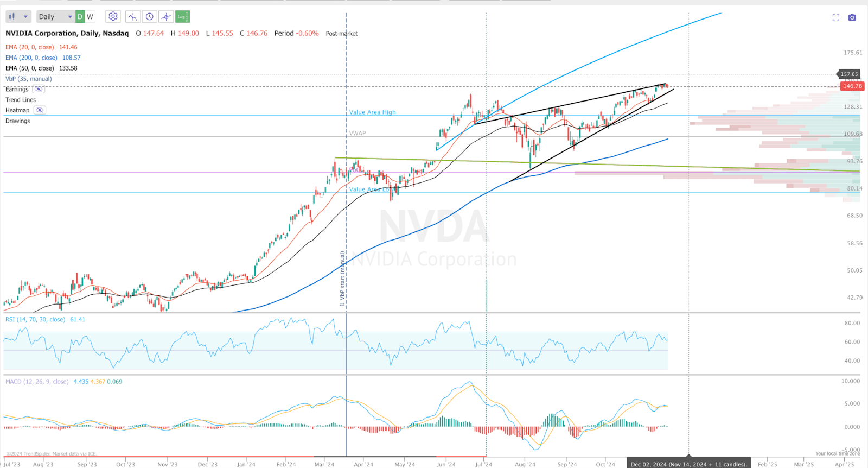This screenshot has width=868, height=468.
Task: Toggle Heatmap visibility eye icon
Action: coord(40,110)
